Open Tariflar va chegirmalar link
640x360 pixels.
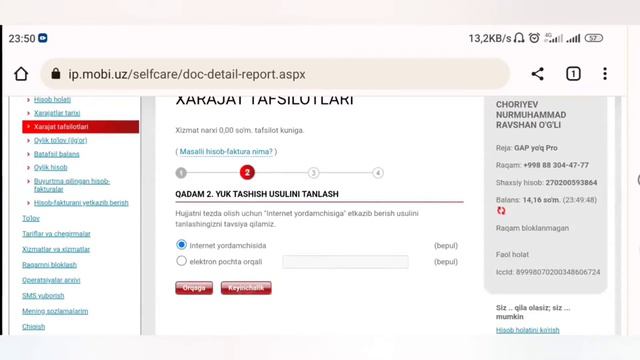point(56,233)
